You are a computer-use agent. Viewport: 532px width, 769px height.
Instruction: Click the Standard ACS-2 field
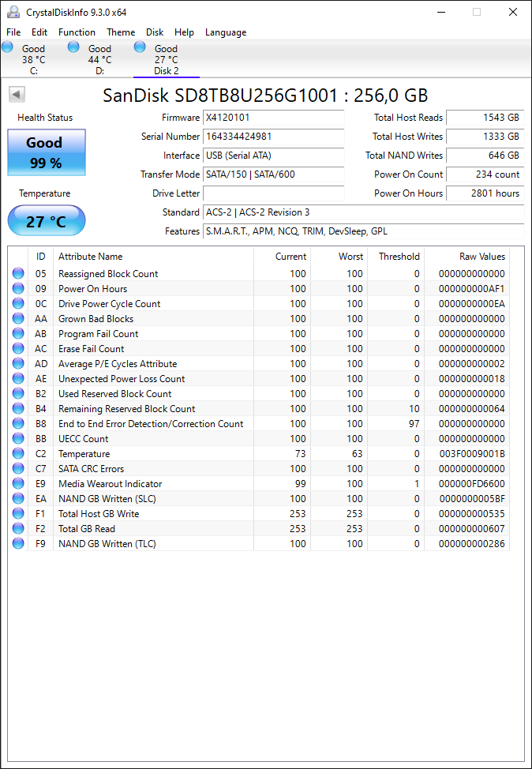[363, 212]
